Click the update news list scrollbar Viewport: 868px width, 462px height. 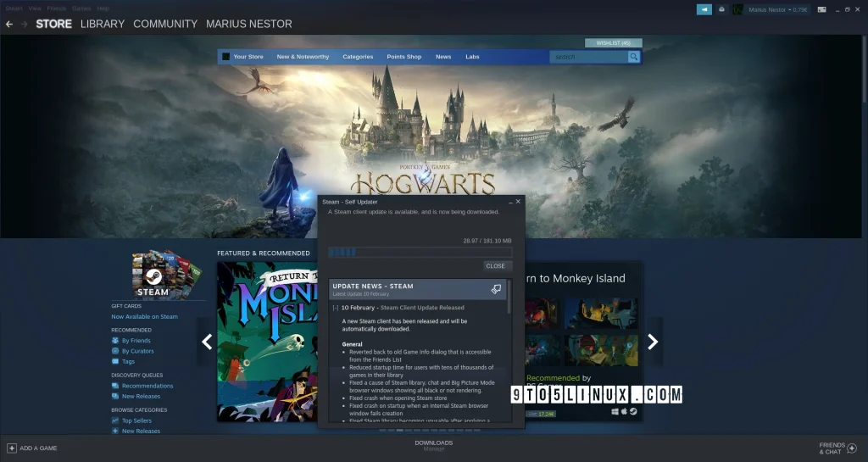pos(509,298)
